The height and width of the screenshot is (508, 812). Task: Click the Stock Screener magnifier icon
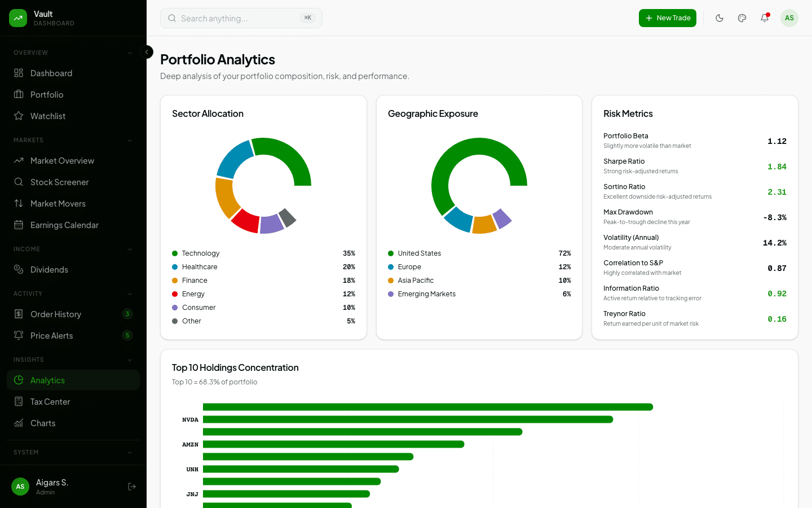point(19,182)
